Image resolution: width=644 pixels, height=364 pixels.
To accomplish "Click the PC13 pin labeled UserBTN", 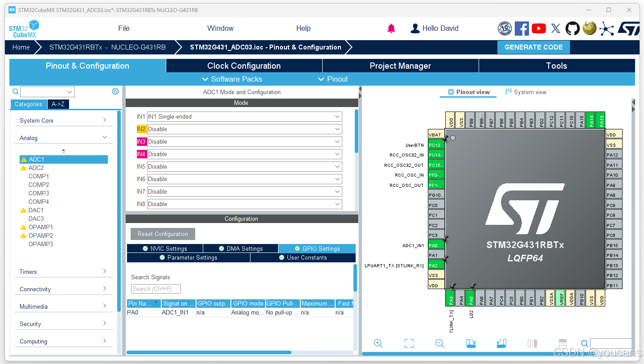I will [x=436, y=145].
